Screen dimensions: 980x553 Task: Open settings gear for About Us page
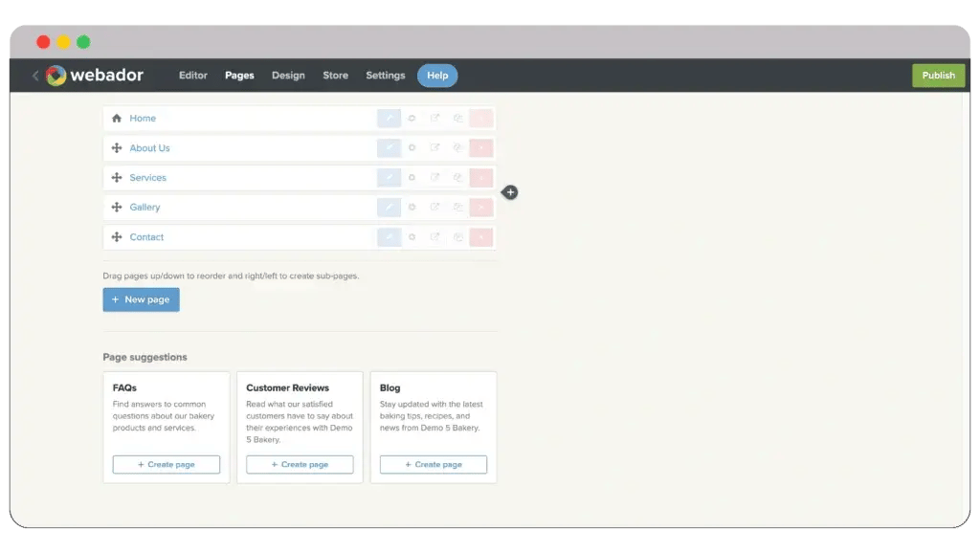tap(412, 148)
